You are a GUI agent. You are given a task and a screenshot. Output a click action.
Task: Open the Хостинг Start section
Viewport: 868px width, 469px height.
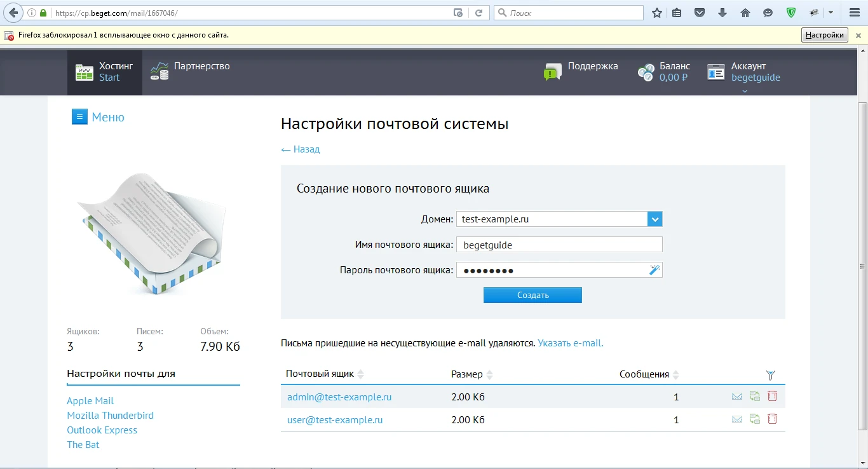pos(104,71)
